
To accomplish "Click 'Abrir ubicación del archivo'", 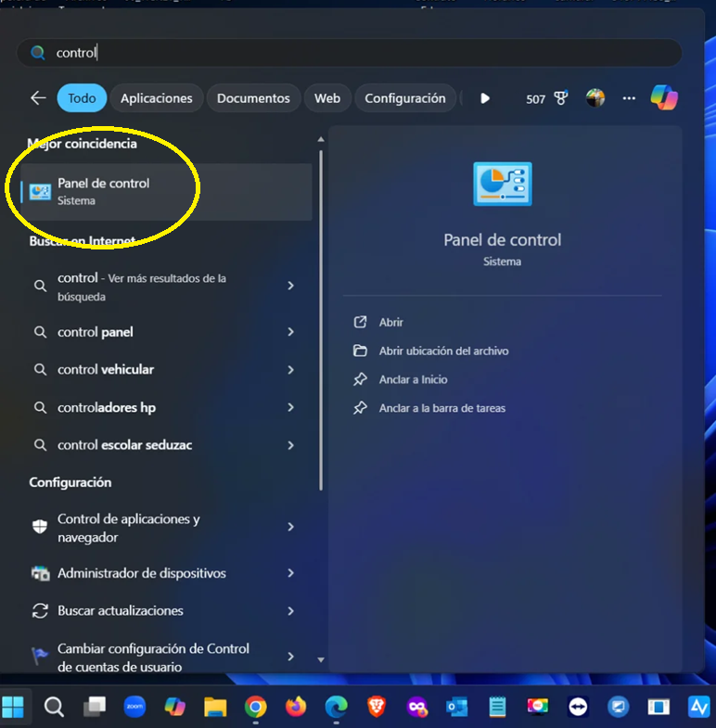I will [x=443, y=351].
